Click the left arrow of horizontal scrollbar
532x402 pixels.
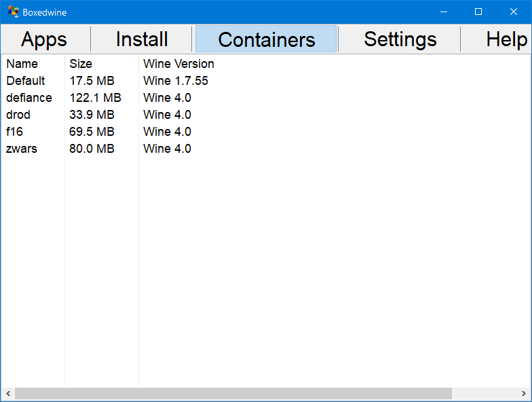click(x=8, y=394)
